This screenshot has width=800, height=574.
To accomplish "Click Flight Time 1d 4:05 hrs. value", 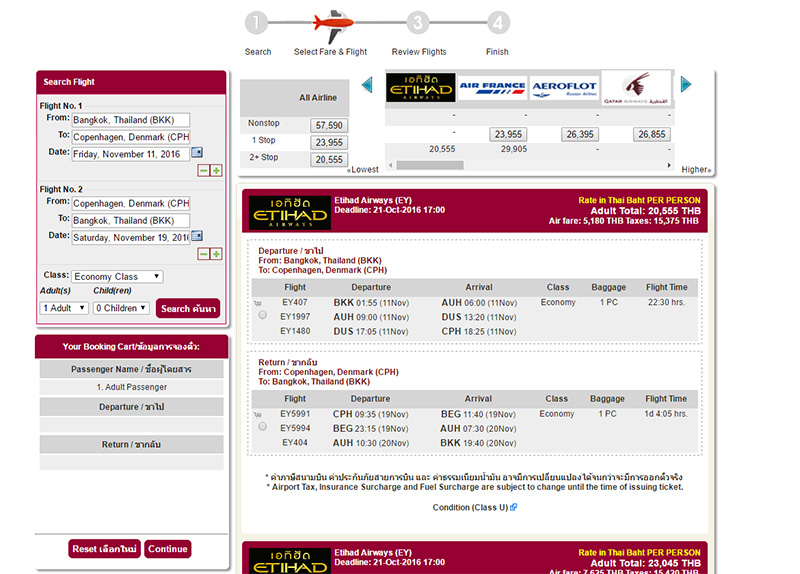I will pyautogui.click(x=666, y=414).
